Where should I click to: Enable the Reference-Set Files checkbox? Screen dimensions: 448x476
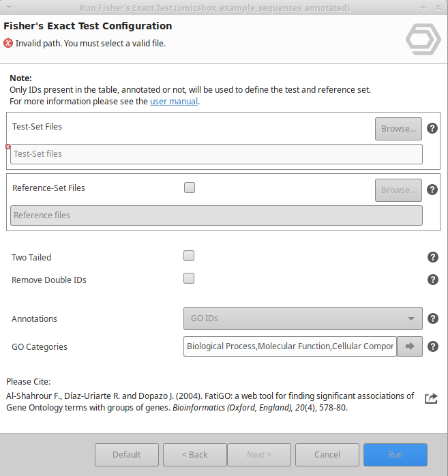coord(190,188)
